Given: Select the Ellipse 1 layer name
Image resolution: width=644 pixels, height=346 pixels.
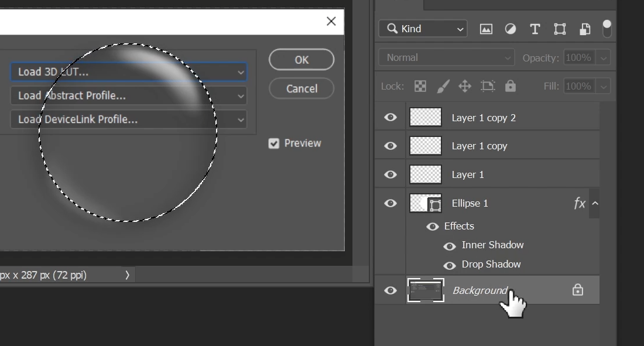Looking at the screenshot, I should click(x=470, y=203).
